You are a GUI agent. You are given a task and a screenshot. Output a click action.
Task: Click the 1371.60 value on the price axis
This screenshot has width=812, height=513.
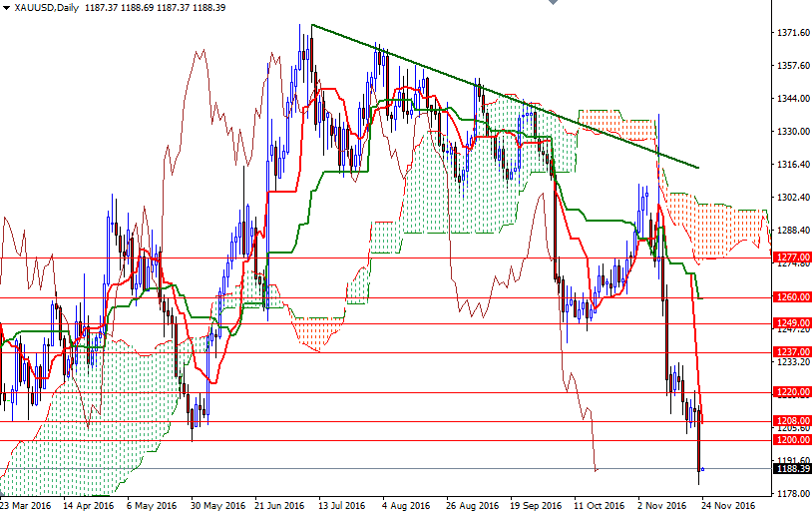tap(792, 33)
